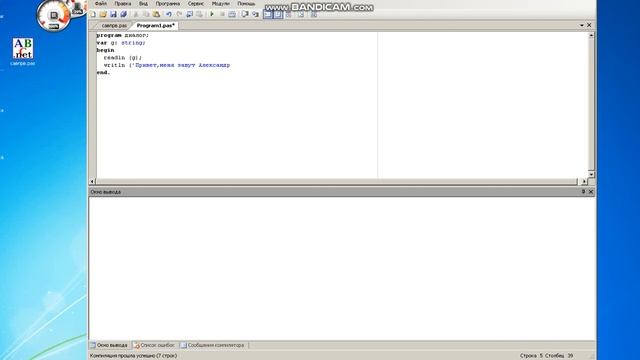
Task: Expand the open-documents list arrow
Action: click(582, 25)
